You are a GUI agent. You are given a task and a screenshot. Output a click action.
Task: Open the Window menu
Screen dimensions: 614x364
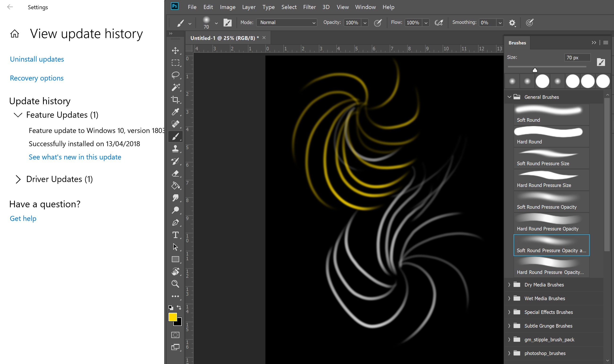365,7
